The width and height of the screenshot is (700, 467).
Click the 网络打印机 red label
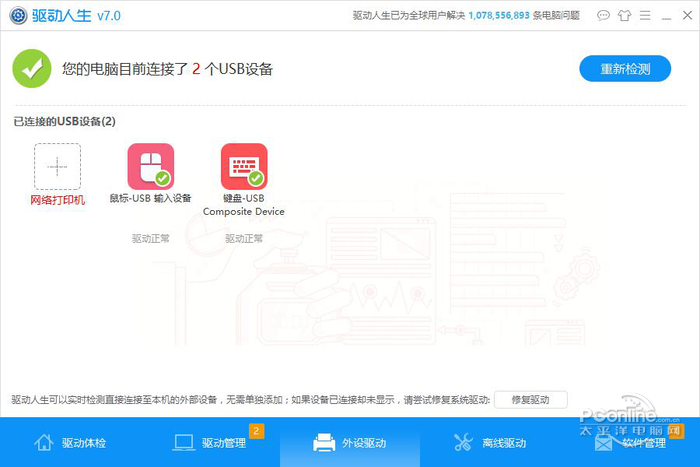click(x=58, y=200)
